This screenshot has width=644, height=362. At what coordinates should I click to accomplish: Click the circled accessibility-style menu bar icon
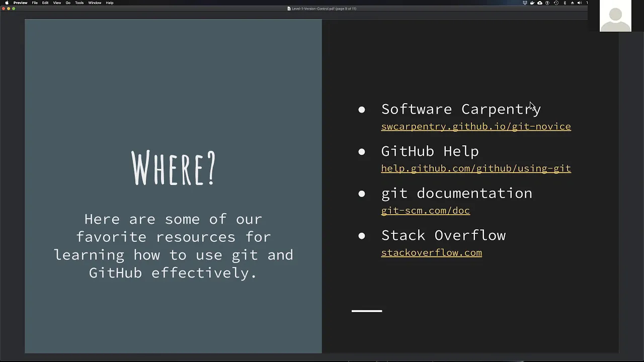547,3
